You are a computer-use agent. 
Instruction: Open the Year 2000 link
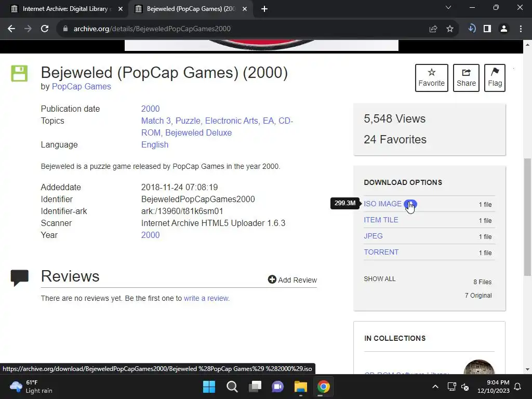click(x=150, y=235)
